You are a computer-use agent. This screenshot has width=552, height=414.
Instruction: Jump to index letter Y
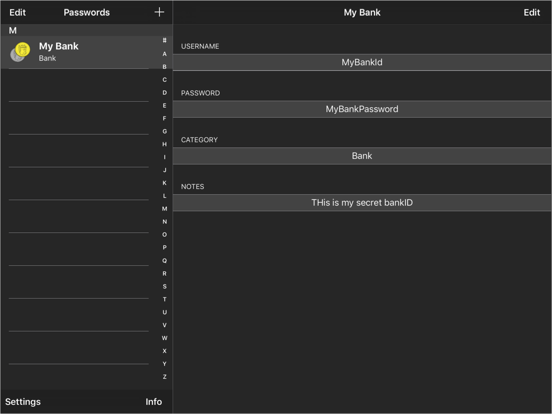164,364
